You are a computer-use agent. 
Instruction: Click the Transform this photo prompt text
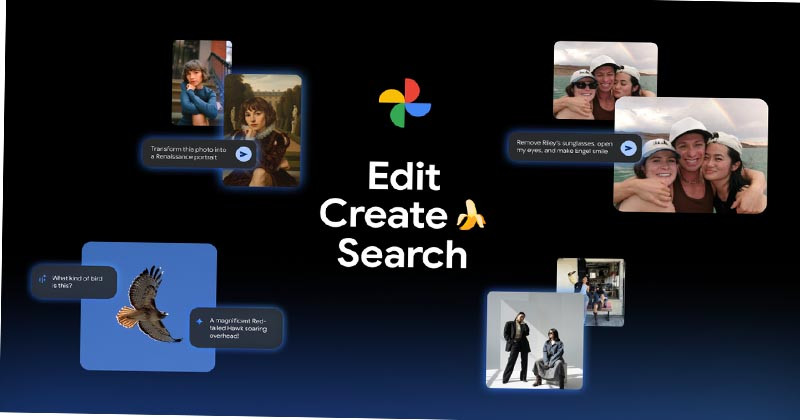pyautogui.click(x=188, y=154)
